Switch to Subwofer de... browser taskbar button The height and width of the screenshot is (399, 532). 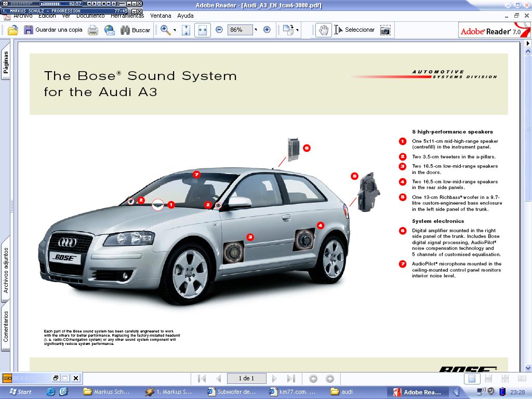[232, 392]
